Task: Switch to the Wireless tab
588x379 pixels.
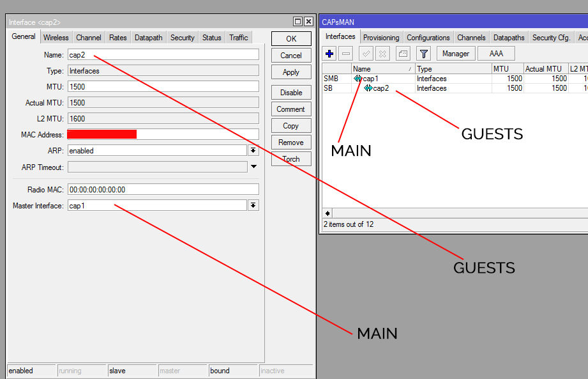Action: point(56,38)
